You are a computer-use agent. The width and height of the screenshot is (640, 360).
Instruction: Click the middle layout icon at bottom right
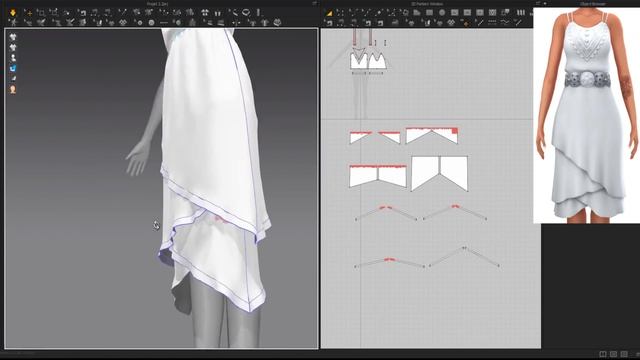[x=613, y=354]
